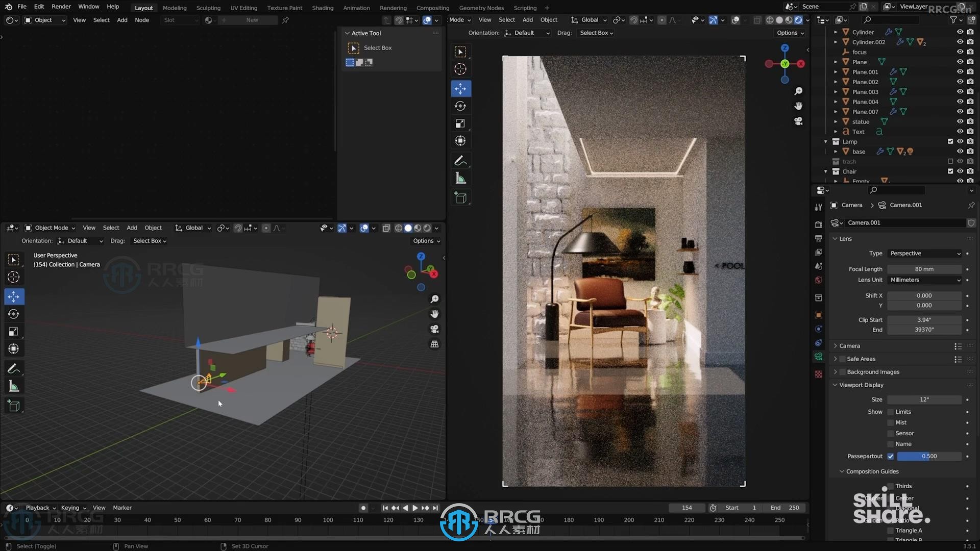This screenshot has width=980, height=551.
Task: Enable the Mist display checkbox
Action: pyautogui.click(x=891, y=422)
